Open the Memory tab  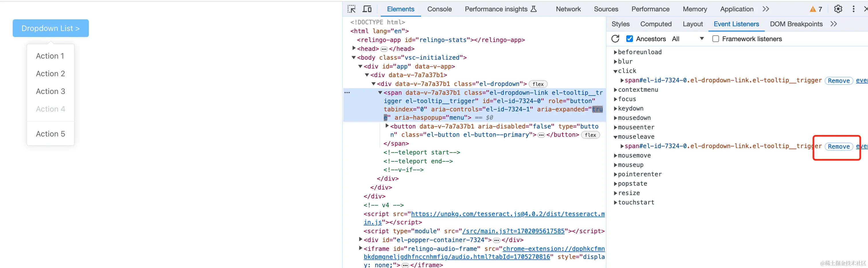click(695, 9)
